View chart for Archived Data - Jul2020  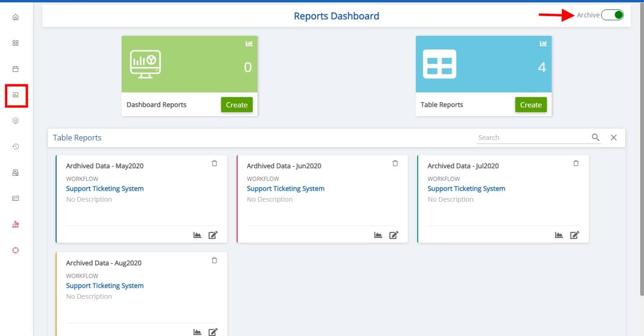(x=559, y=235)
